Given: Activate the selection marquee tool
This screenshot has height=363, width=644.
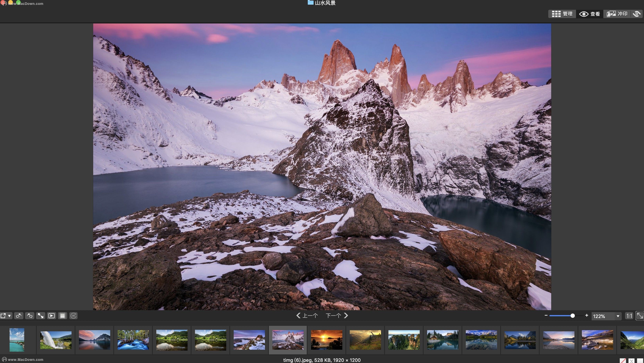Looking at the screenshot, I should (x=62, y=316).
